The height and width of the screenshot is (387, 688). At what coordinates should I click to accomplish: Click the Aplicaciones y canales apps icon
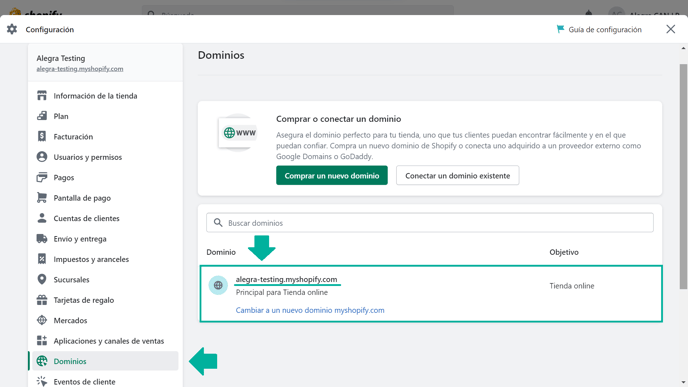pyautogui.click(x=42, y=341)
